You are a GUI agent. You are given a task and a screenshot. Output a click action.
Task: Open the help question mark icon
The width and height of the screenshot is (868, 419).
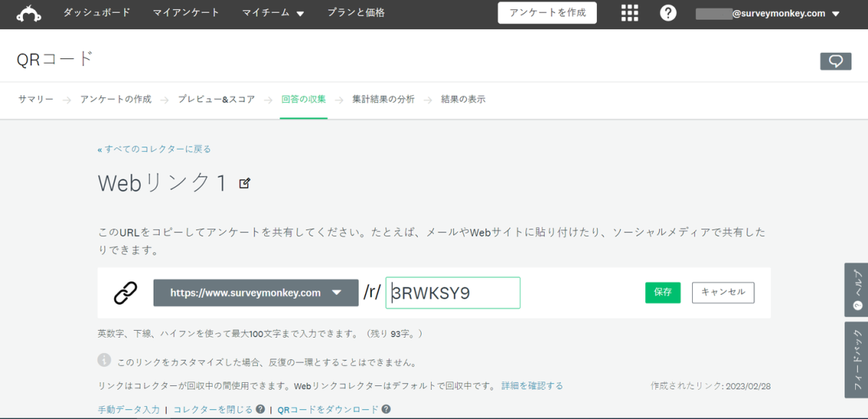coord(668,13)
